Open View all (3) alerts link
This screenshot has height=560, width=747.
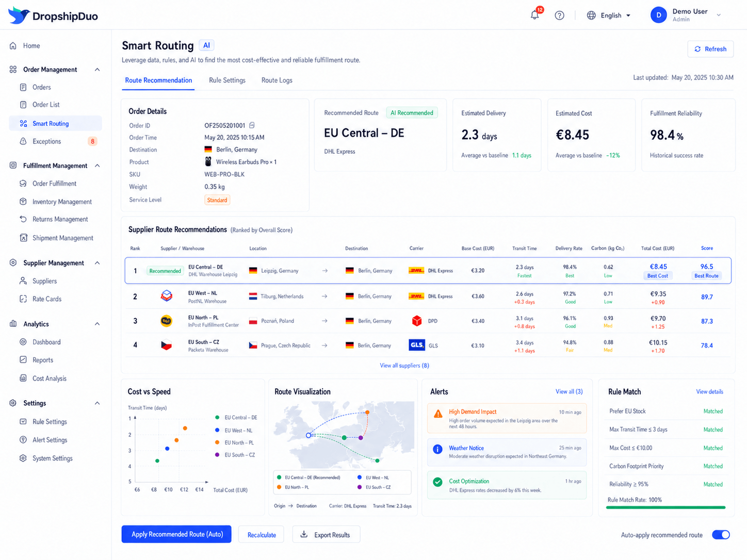(x=569, y=392)
